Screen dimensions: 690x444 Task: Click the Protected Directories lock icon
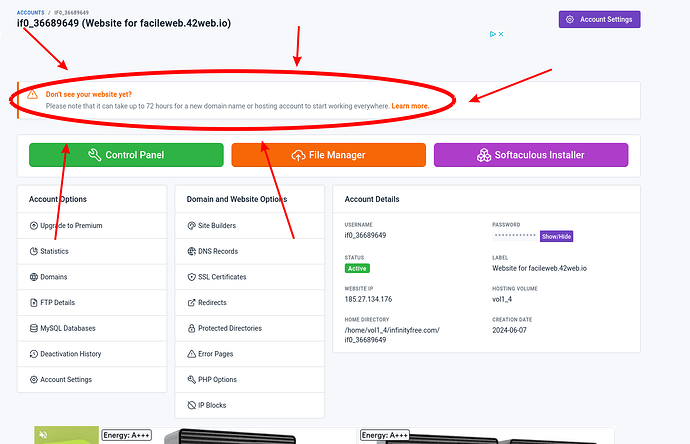191,328
